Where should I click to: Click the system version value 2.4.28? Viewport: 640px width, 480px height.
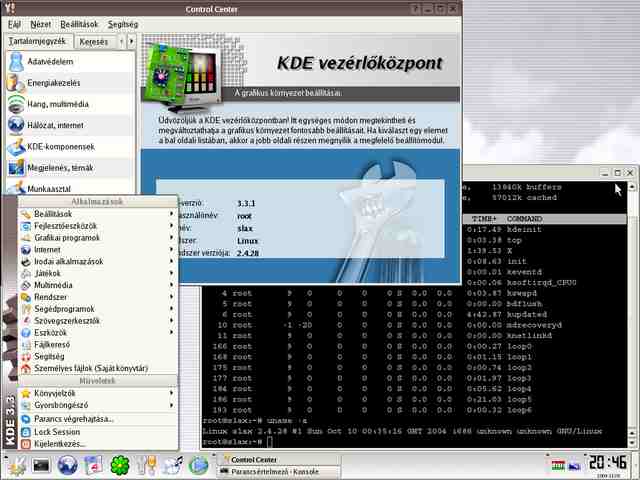248,253
